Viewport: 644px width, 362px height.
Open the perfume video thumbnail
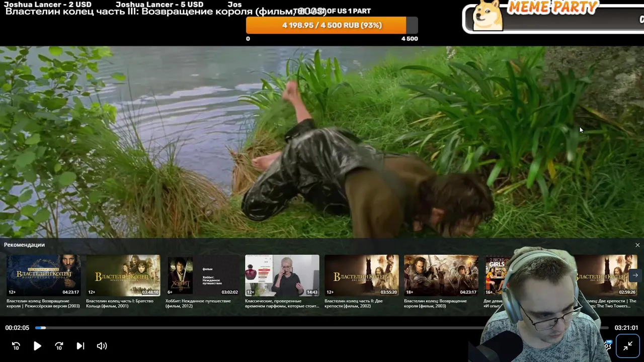pos(282,275)
